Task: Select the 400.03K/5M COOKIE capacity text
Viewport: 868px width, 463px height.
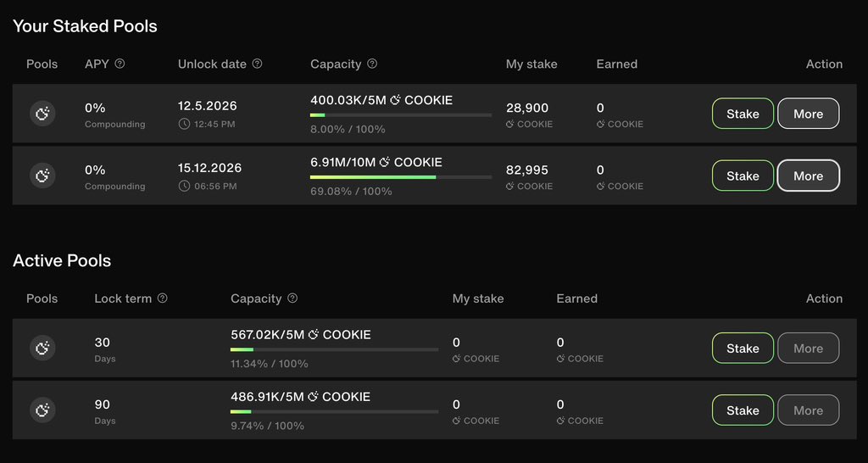Action: coord(381,100)
